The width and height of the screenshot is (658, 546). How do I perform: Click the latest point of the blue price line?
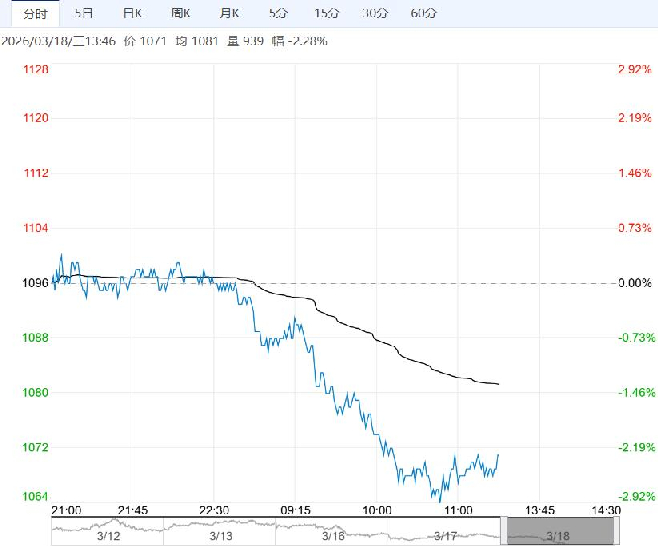pos(498,454)
